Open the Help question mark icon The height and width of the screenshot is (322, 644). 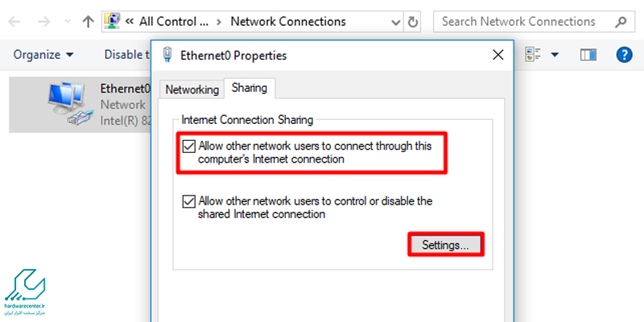(623, 55)
